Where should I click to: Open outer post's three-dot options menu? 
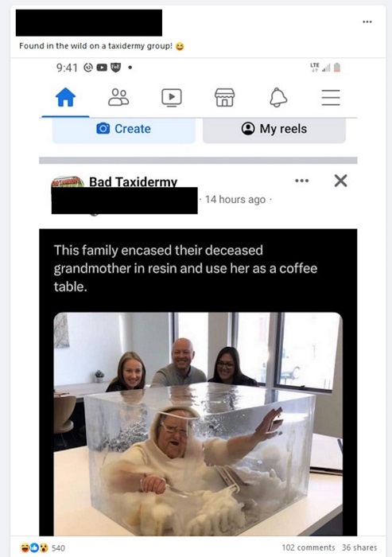[367, 21]
